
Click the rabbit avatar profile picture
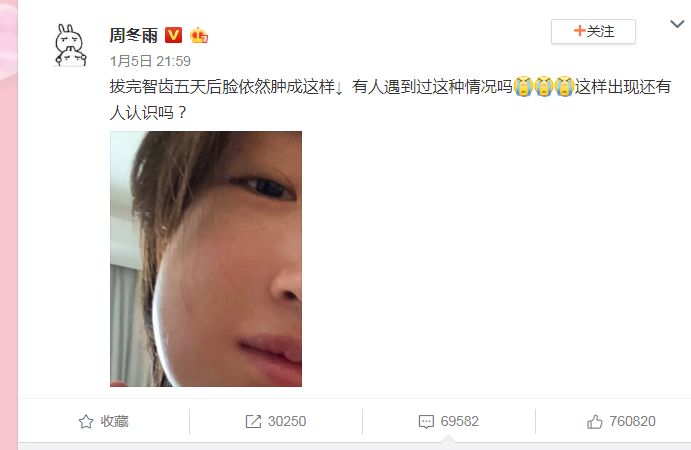click(x=71, y=45)
